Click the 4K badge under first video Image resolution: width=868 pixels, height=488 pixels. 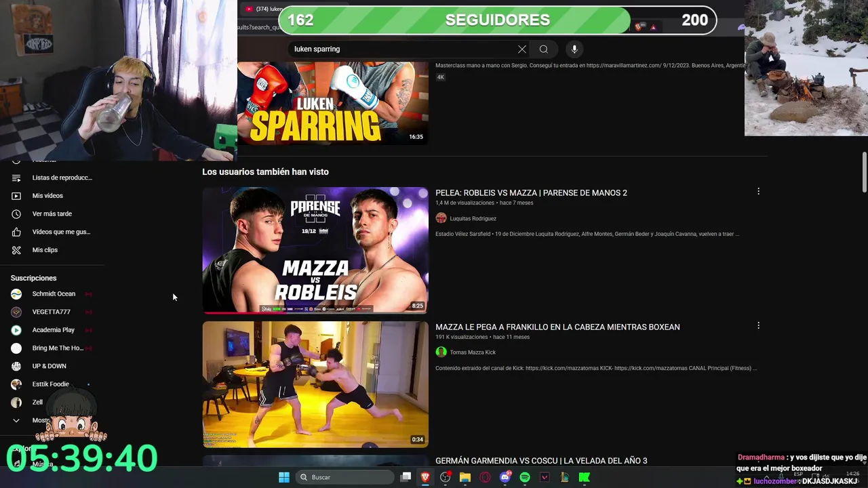point(440,77)
